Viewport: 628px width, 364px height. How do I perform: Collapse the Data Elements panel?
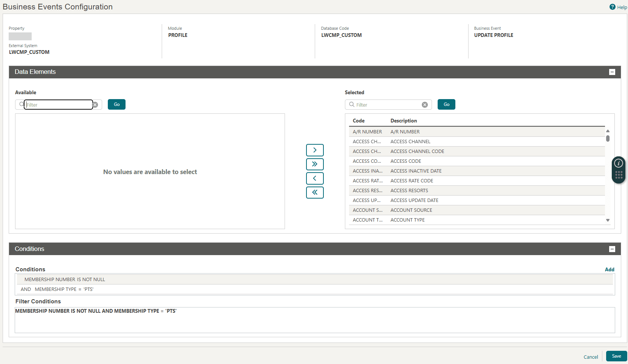(612, 72)
